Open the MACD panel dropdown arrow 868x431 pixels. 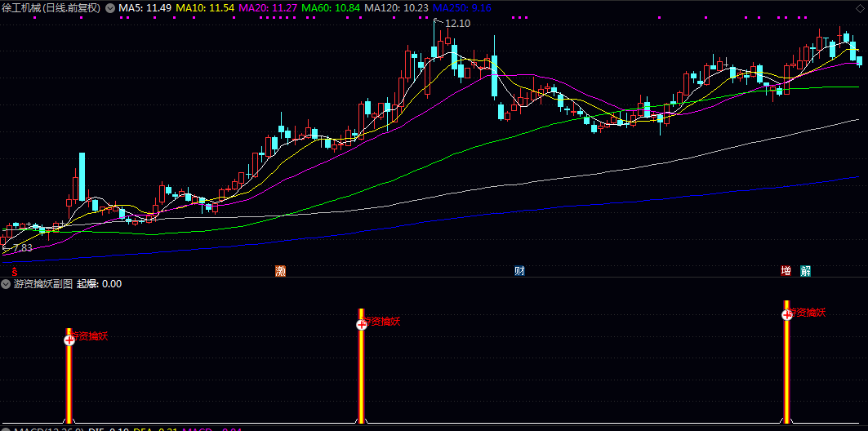(7, 428)
